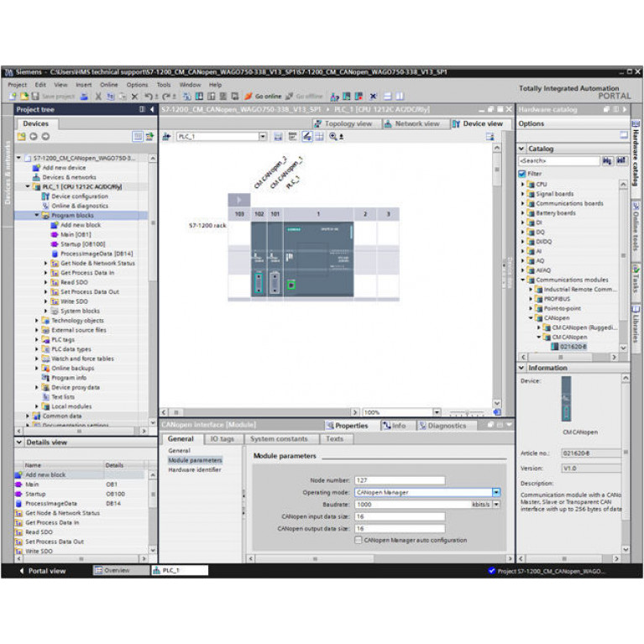Click the Show grid icon in device view

click(319, 136)
